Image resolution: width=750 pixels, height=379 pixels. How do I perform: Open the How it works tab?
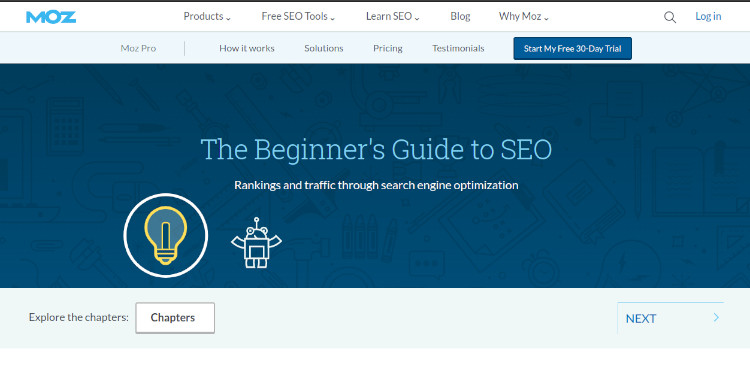click(247, 48)
